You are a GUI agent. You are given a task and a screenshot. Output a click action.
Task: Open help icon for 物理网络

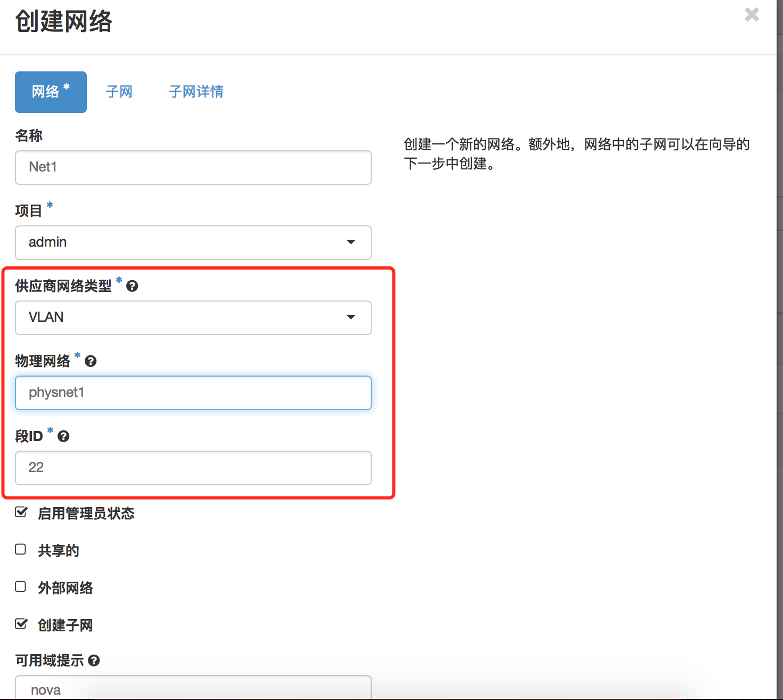(x=91, y=361)
